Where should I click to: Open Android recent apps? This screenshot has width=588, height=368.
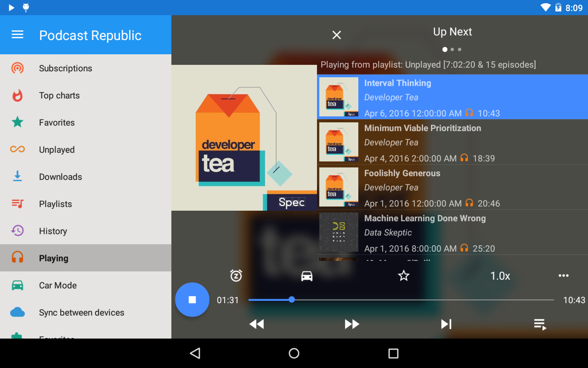pos(393,353)
